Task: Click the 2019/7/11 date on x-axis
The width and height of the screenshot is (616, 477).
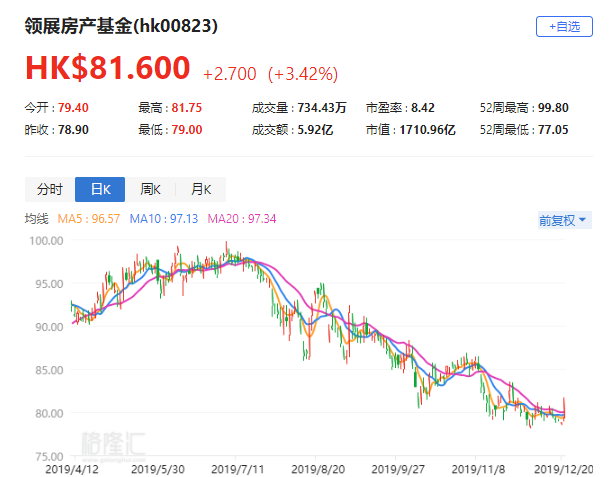Action: (x=237, y=466)
